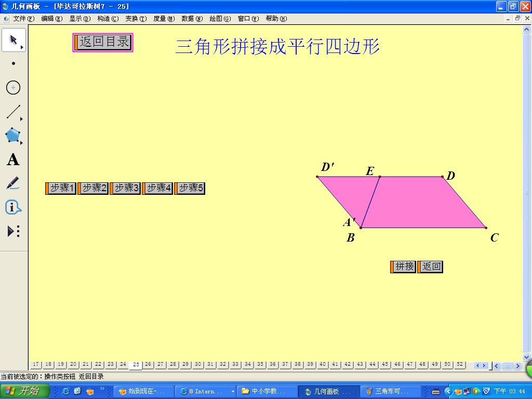This screenshot has height=399, width=532.
Task: Click the document control menu icon
Action: click(x=6, y=19)
